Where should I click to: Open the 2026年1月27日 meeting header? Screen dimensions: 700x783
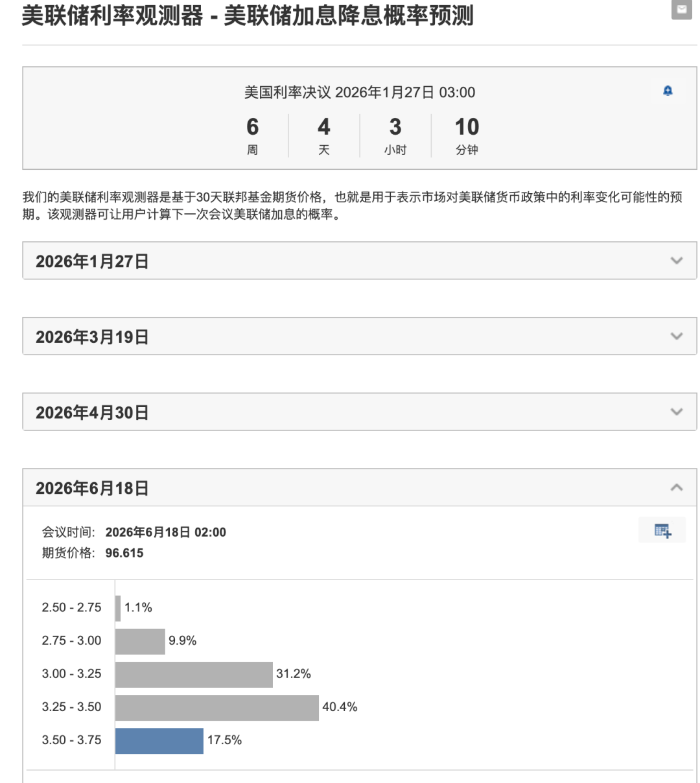point(92,261)
